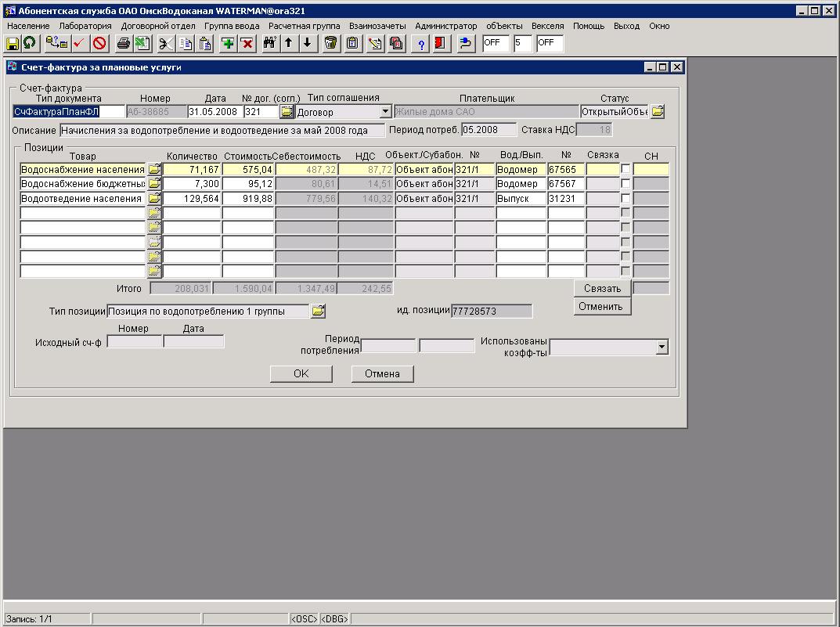Expand the Тип соглашения dropdown
The image size is (840, 627).
click(384, 112)
